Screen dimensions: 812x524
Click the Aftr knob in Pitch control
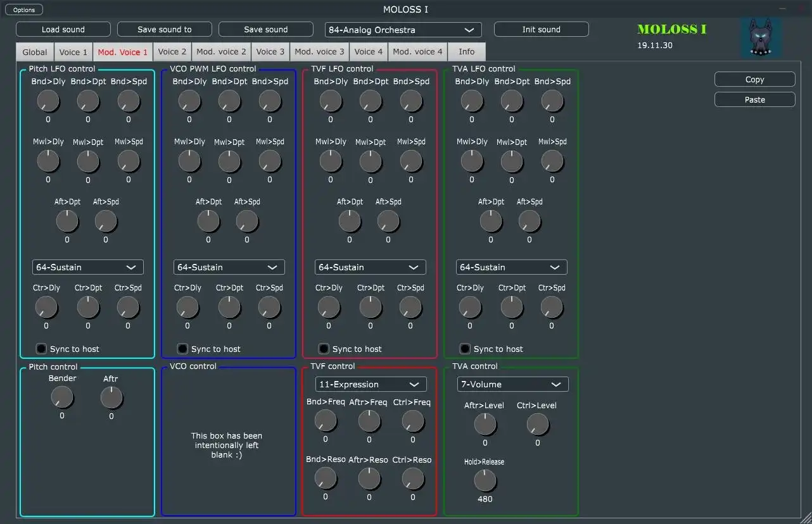(111, 397)
